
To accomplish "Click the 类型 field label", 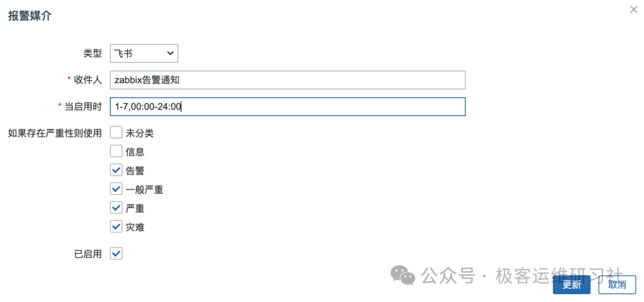I will 92,54.
